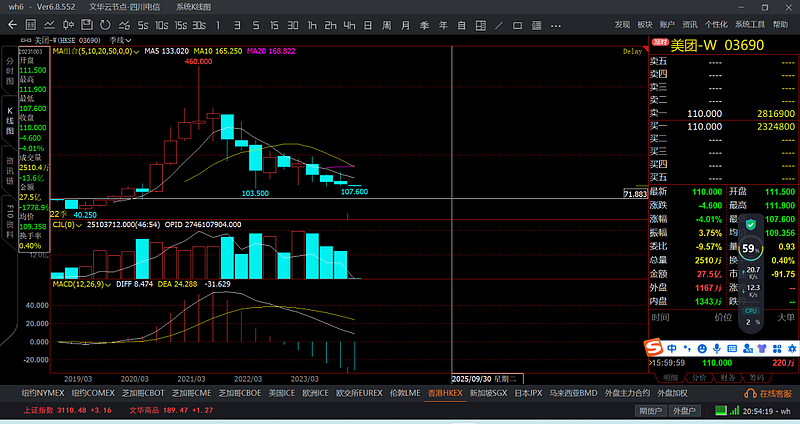This screenshot has width=800, height=424.
Task: Toggle Sogou punctuation mode icon
Action: [687, 348]
